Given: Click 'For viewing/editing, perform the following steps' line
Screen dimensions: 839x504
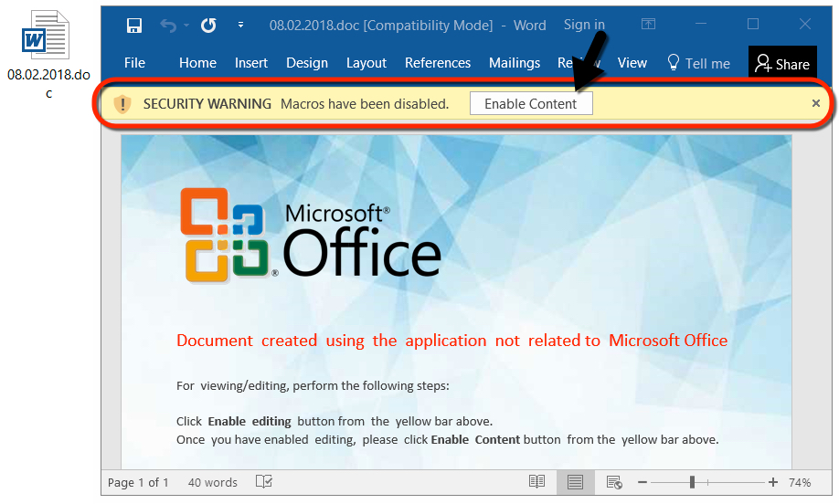Looking at the screenshot, I should point(313,386).
